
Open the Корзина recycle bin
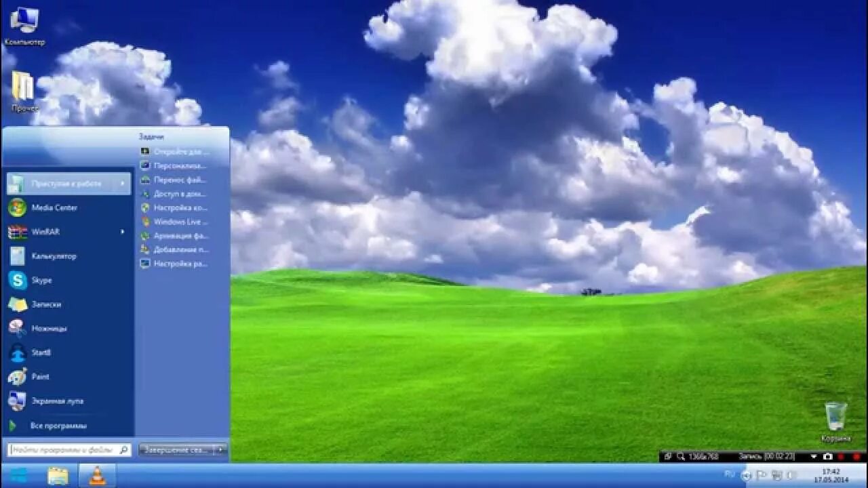pyautogui.click(x=835, y=422)
